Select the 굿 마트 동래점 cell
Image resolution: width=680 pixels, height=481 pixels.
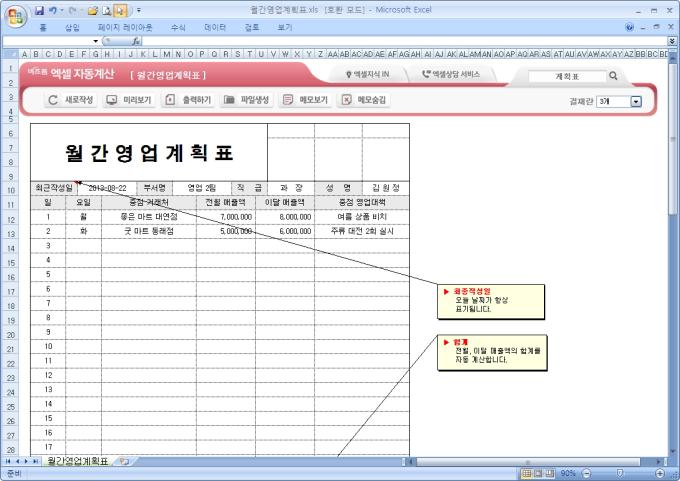tap(149, 231)
